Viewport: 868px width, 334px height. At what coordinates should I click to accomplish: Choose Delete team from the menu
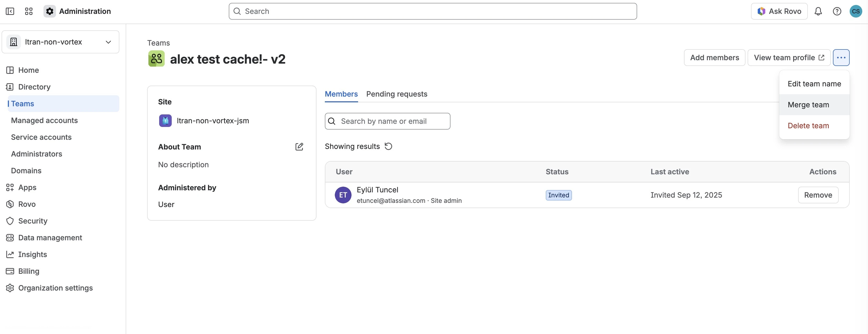coord(814,126)
